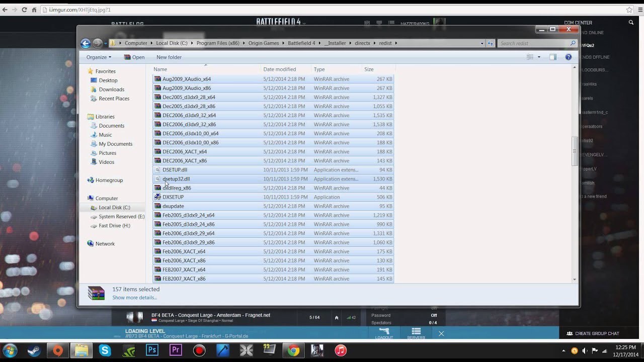This screenshot has width=644, height=362.
Task: Select Aug2009_XAudio_x64 archive
Action: tap(273, 79)
